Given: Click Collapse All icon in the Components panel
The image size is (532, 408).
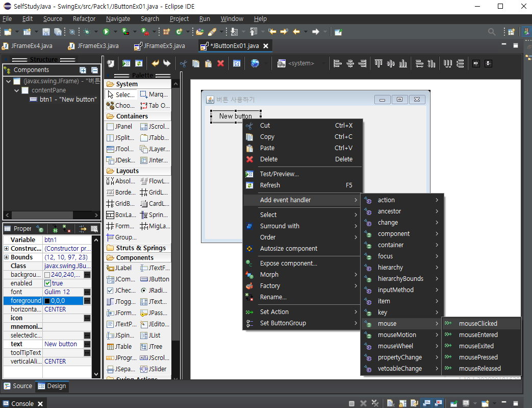Looking at the screenshot, I should pos(95,70).
